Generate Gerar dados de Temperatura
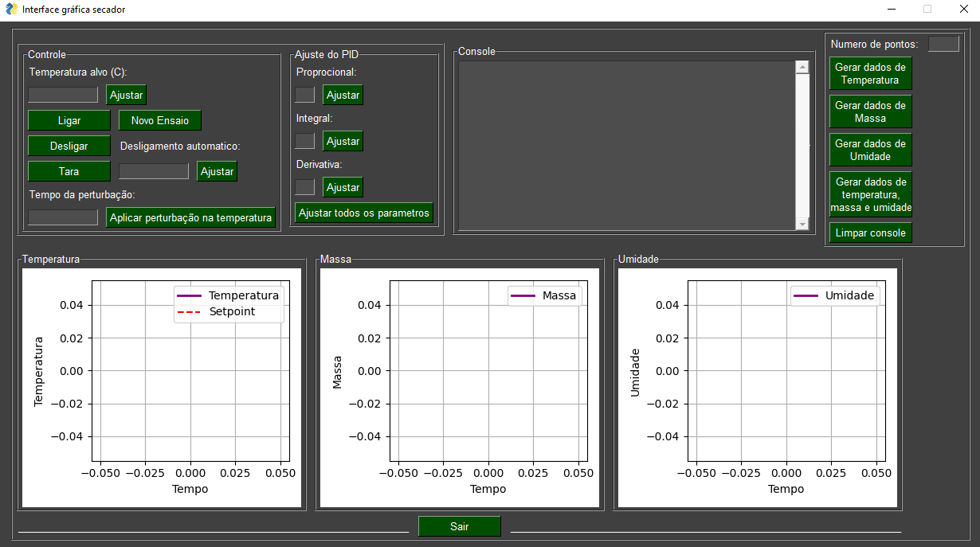 pyautogui.click(x=870, y=72)
